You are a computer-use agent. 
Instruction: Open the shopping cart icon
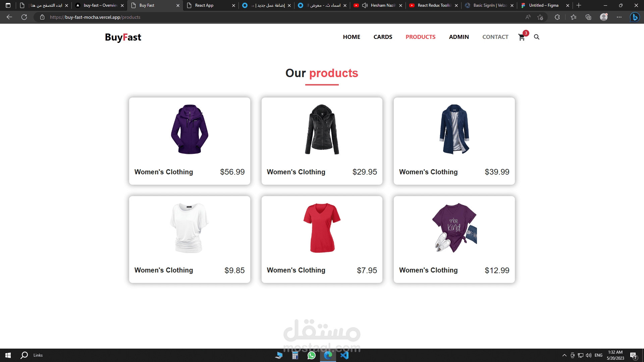(x=522, y=37)
